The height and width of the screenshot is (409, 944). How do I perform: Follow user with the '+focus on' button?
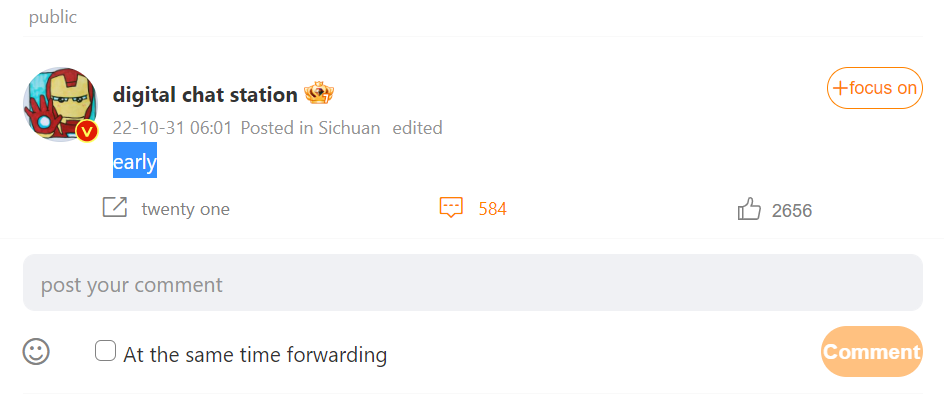(875, 88)
